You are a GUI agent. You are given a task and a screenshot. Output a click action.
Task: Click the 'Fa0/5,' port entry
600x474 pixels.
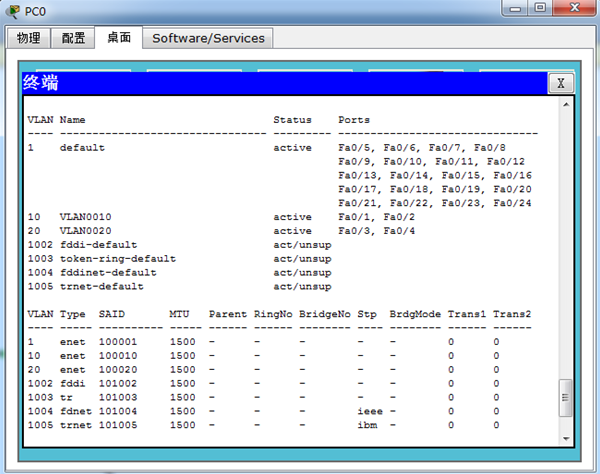(x=357, y=148)
